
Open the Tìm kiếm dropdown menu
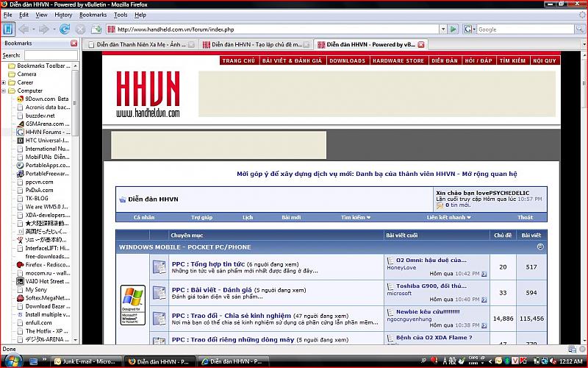(x=356, y=218)
